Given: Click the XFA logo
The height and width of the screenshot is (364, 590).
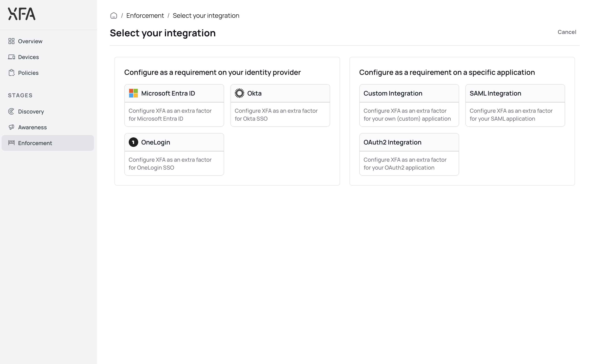Looking at the screenshot, I should point(22,14).
